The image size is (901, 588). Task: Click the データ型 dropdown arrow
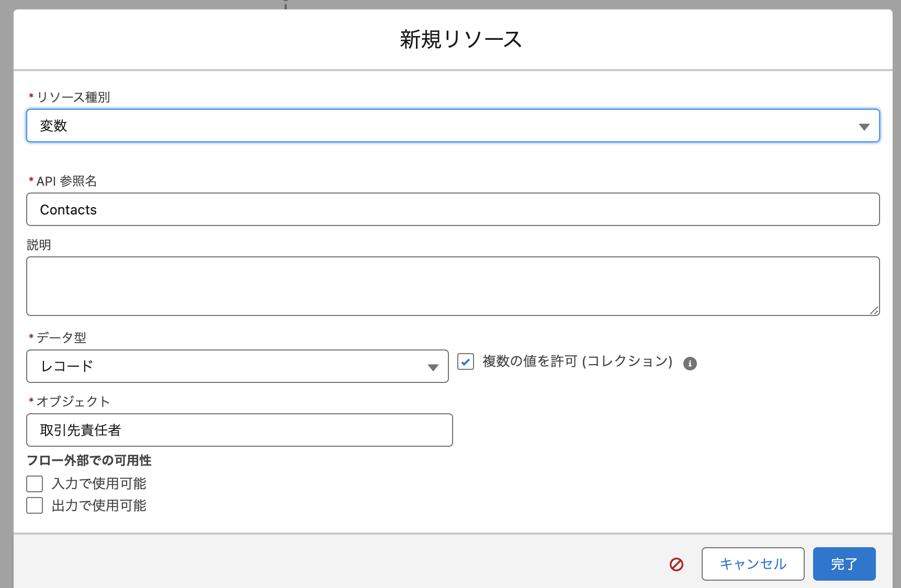[x=433, y=367]
